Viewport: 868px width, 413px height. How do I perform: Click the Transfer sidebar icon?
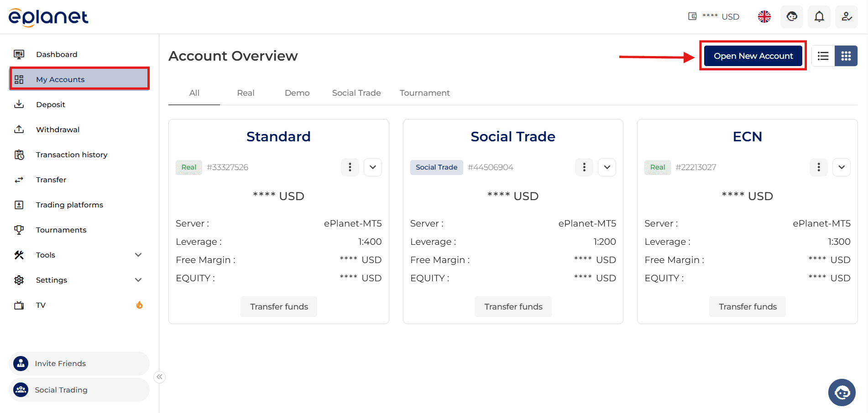[x=19, y=179]
